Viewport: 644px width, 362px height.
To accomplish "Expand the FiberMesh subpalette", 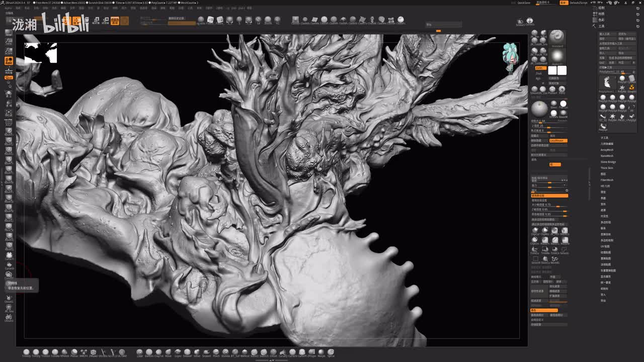I will pos(607,180).
